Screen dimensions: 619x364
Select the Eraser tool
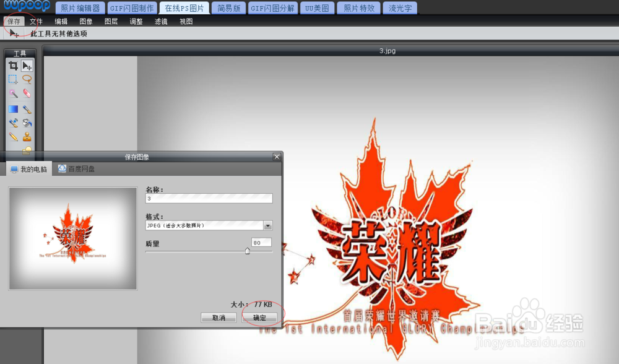[x=27, y=93]
